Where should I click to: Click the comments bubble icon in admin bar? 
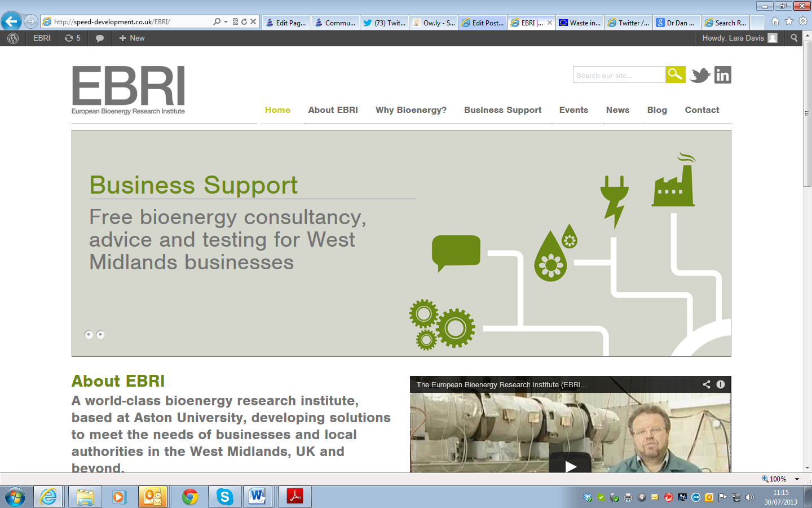click(100, 38)
